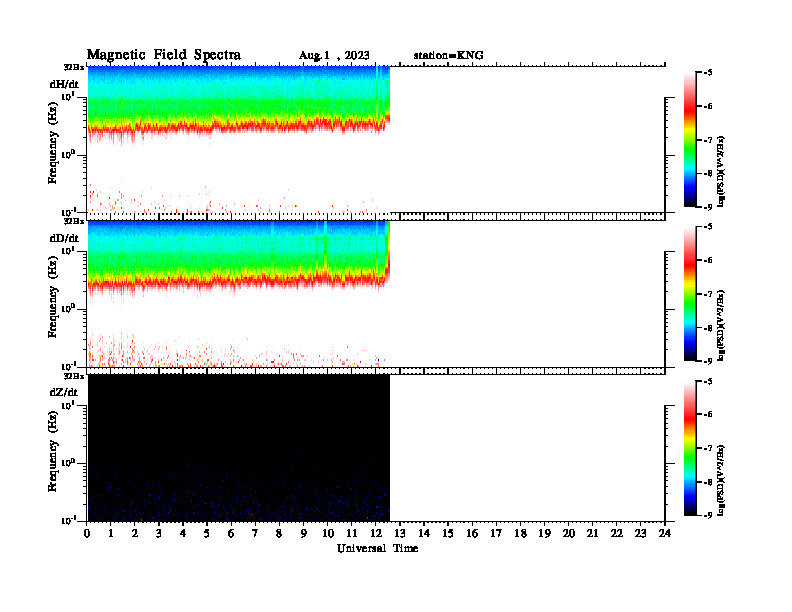Viewport: 792px width, 612px height.
Task: Click hour 7 on the Universal Time axis
Action: pos(256,533)
